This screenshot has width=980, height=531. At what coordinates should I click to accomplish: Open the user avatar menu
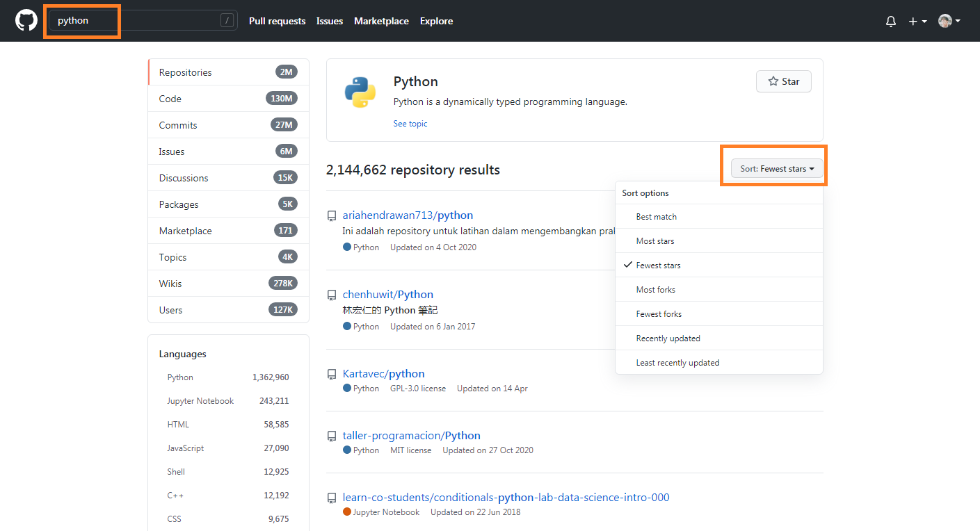[949, 21]
